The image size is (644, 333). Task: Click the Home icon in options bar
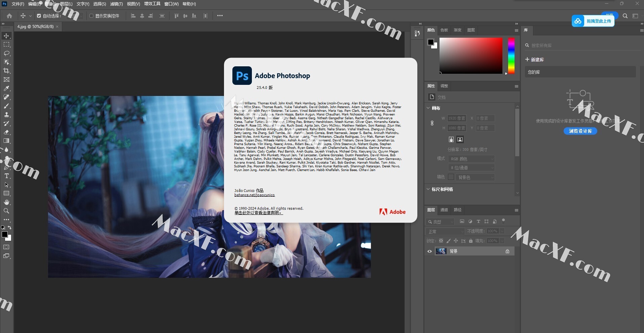[x=9, y=16]
